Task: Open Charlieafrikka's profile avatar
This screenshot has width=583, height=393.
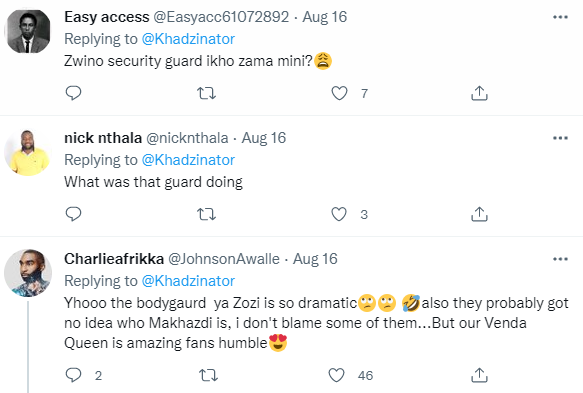Action: pyautogui.click(x=28, y=273)
